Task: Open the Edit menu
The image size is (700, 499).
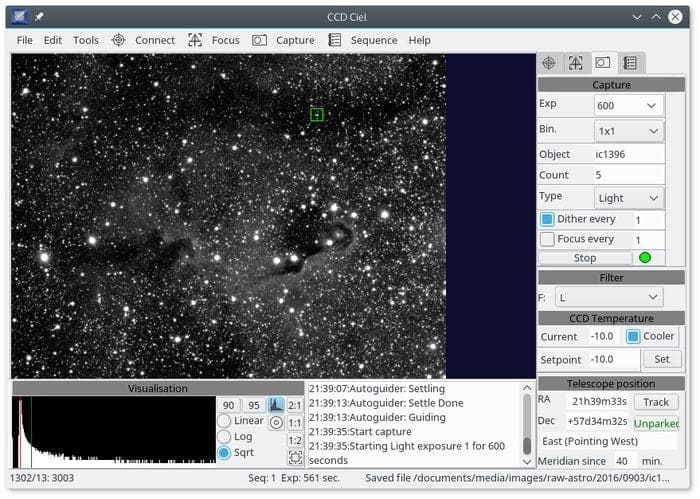Action: (53, 40)
